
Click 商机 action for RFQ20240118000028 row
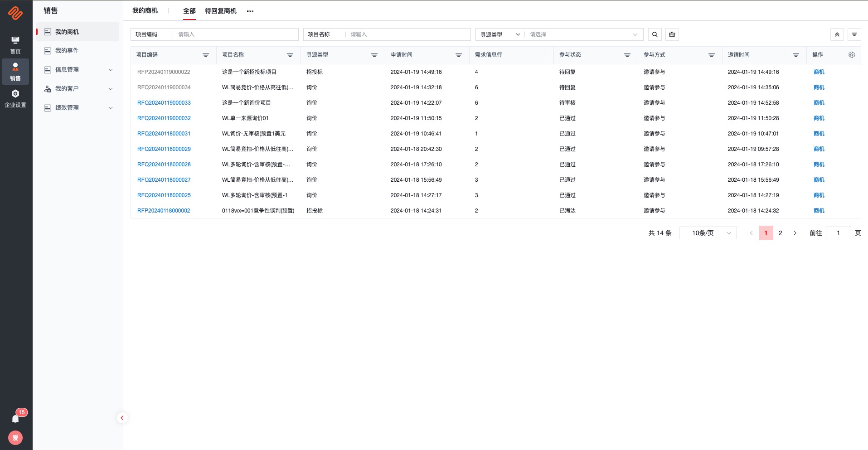pyautogui.click(x=819, y=165)
